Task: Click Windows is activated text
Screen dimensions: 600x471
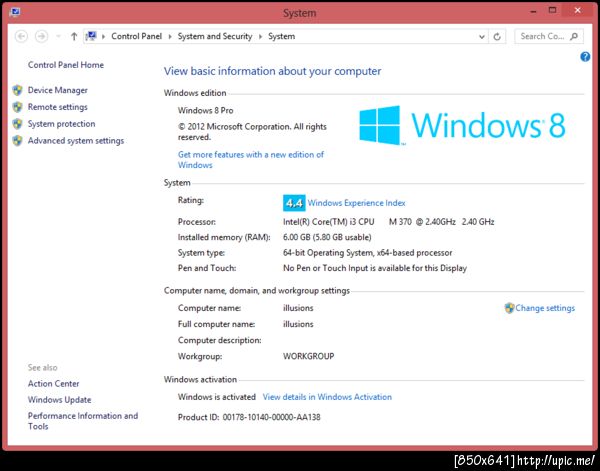Action: pos(217,397)
